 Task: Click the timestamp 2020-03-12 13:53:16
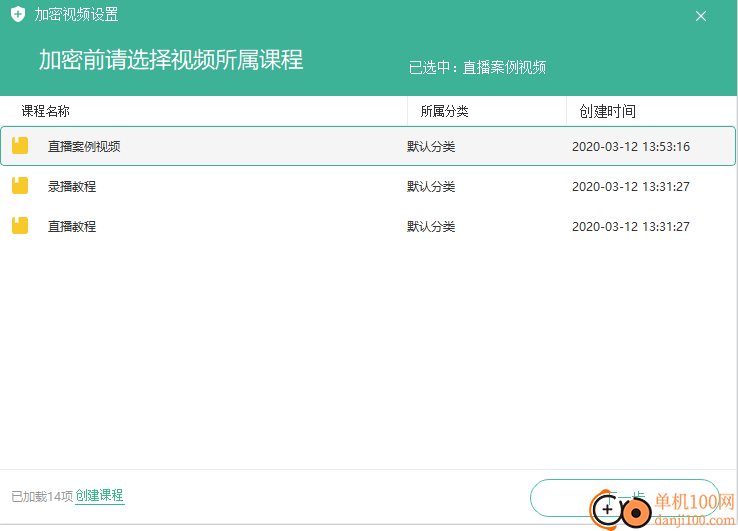click(631, 146)
